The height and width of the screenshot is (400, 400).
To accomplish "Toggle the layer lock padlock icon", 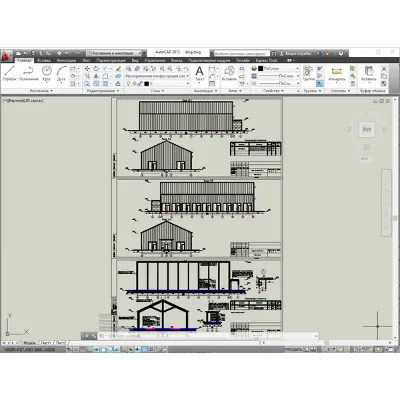I will [141, 83].
